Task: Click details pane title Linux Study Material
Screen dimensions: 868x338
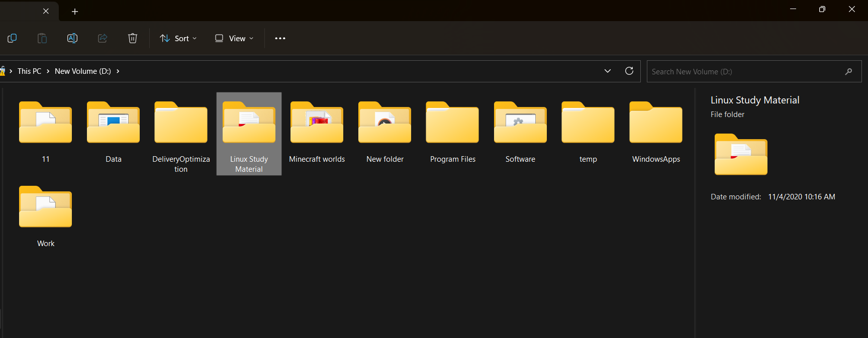Action: point(755,100)
